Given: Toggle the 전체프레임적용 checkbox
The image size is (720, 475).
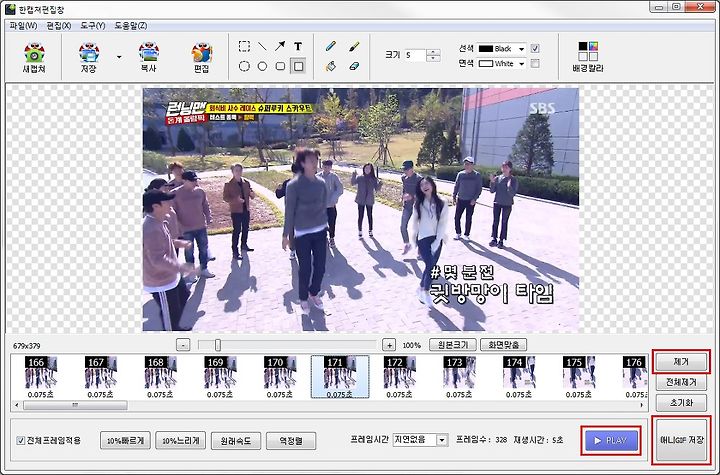Looking at the screenshot, I should click(21, 441).
